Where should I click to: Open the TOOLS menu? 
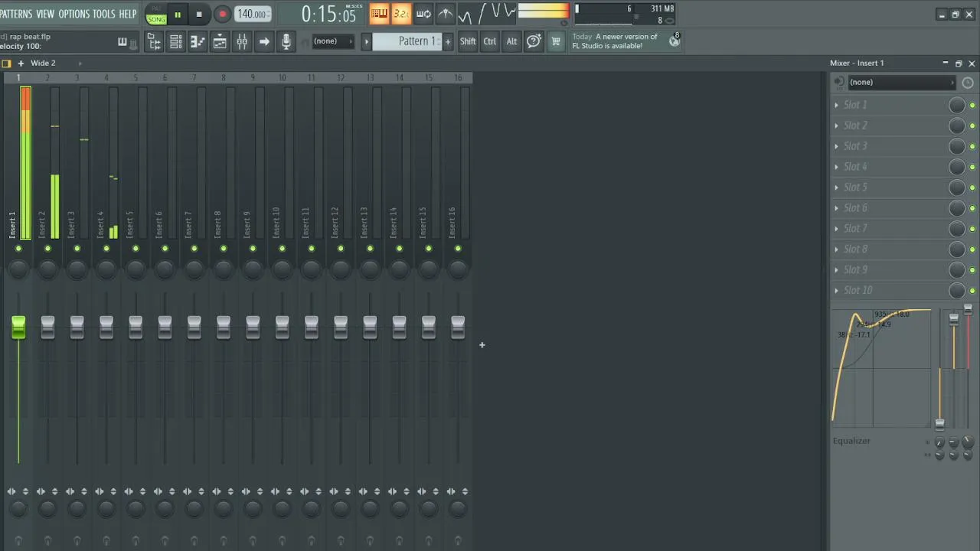(x=103, y=14)
